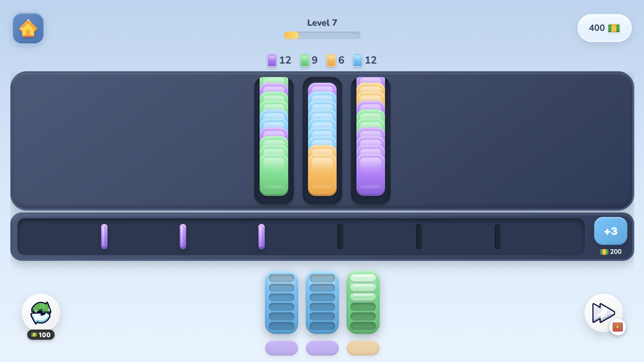Tap the +3 slot expansion button
Image resolution: width=644 pixels, height=362 pixels.
coord(610,231)
